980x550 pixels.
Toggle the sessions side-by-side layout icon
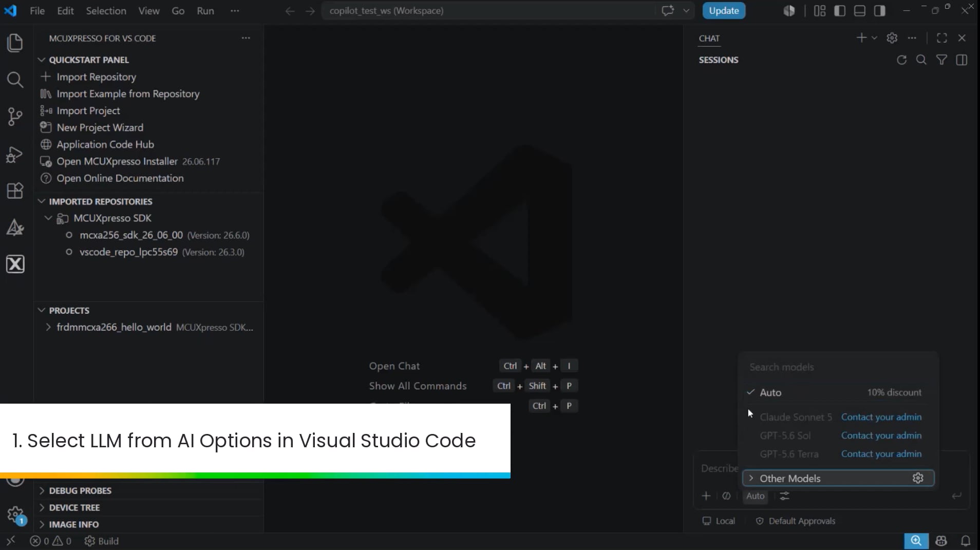[962, 60]
